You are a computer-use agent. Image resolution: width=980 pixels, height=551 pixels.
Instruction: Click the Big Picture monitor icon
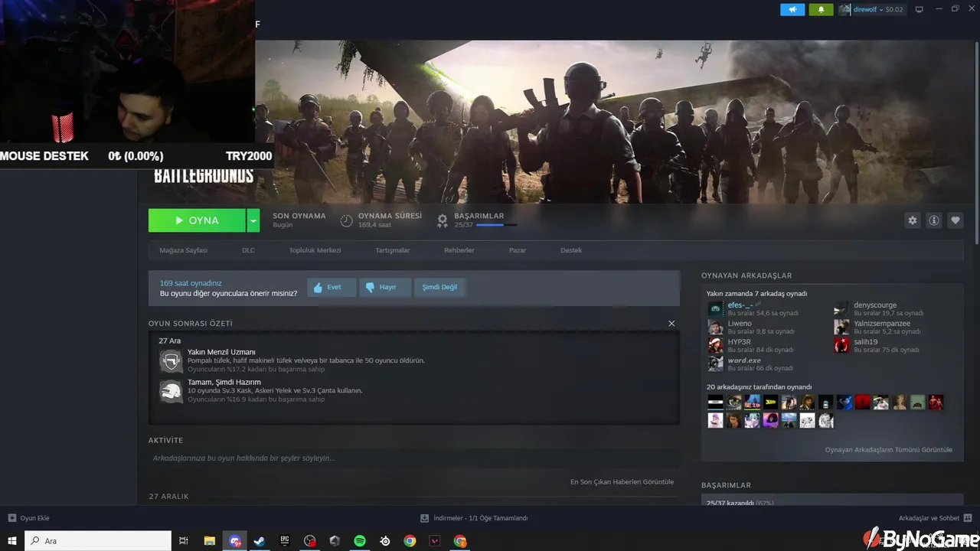click(919, 9)
